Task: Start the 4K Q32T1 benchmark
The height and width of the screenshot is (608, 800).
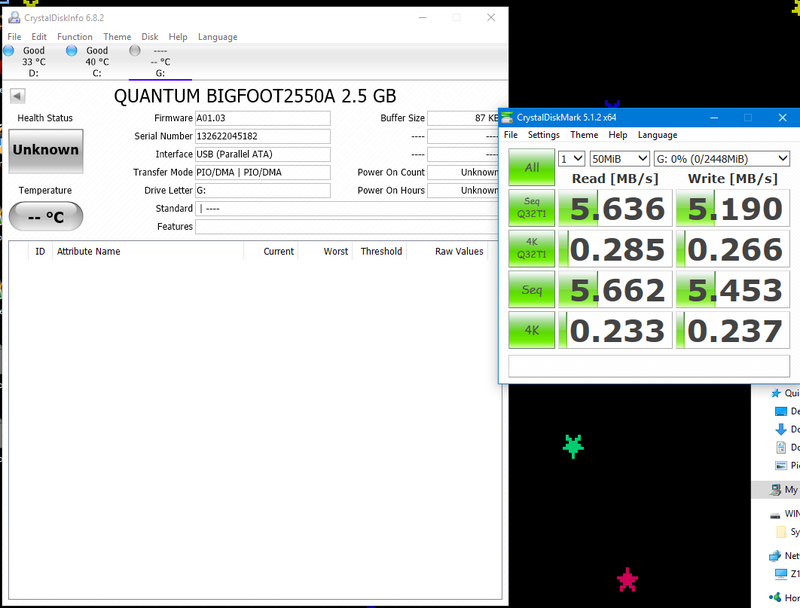Action: [x=532, y=249]
